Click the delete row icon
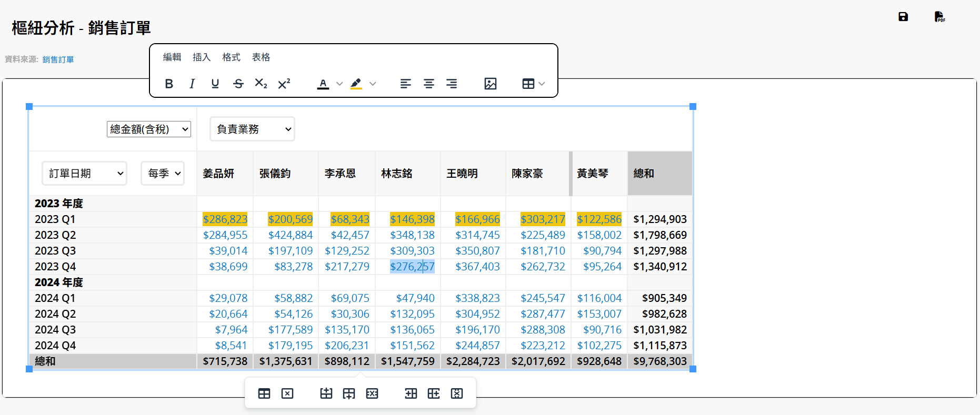 372,393
